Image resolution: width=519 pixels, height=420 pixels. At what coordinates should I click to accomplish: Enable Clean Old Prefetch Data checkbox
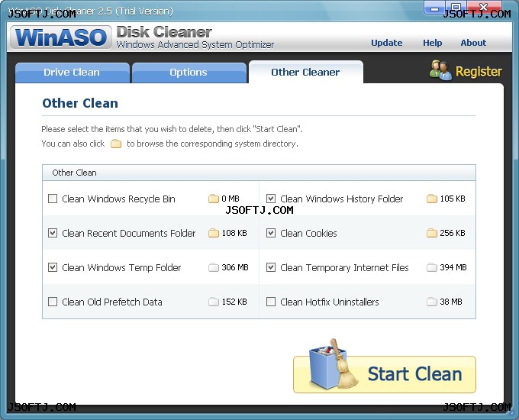pos(53,302)
